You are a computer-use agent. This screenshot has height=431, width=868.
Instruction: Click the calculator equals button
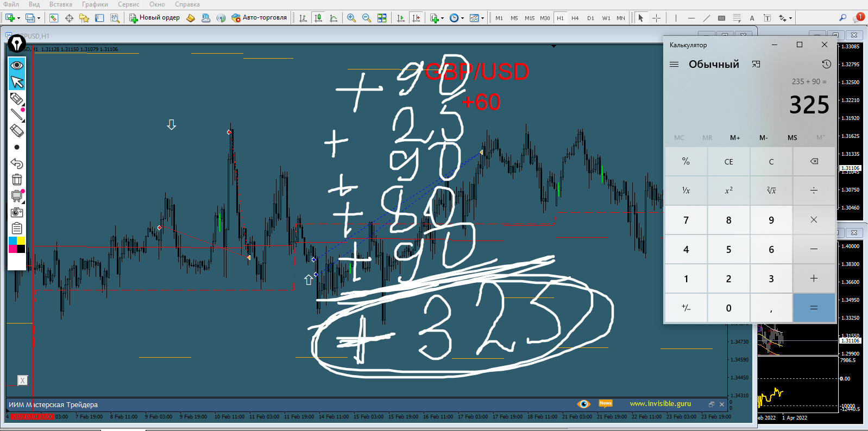pos(814,308)
